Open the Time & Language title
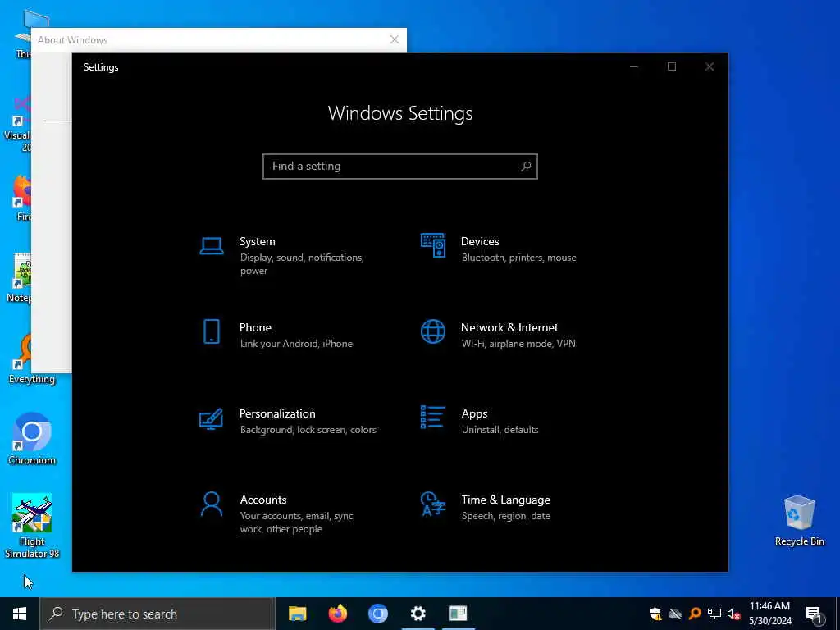840x630 pixels. tap(505, 500)
